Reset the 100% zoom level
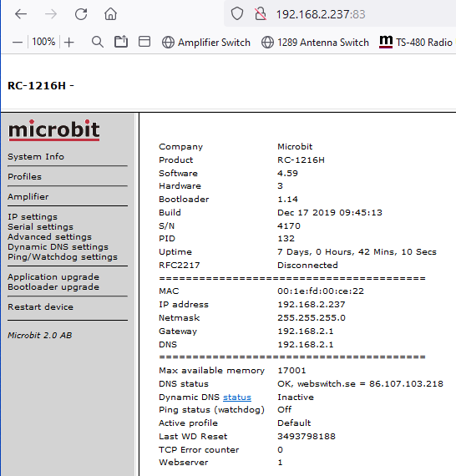The image size is (456, 476). pos(43,42)
